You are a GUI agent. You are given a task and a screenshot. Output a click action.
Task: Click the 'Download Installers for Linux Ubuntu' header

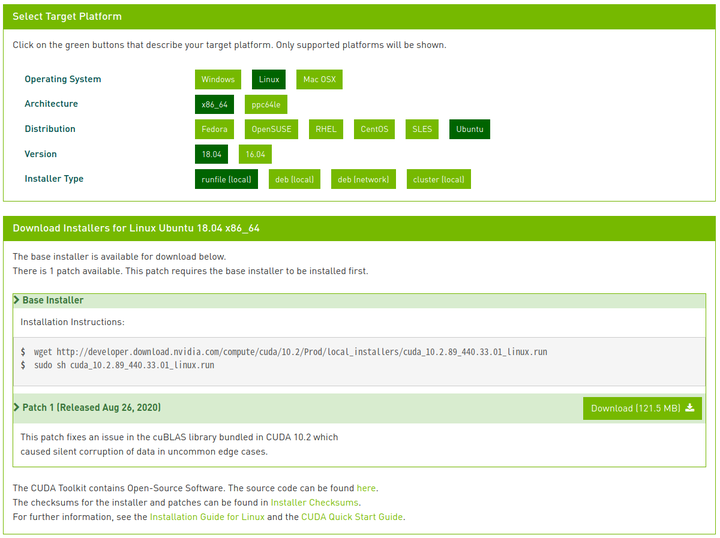click(x=136, y=228)
